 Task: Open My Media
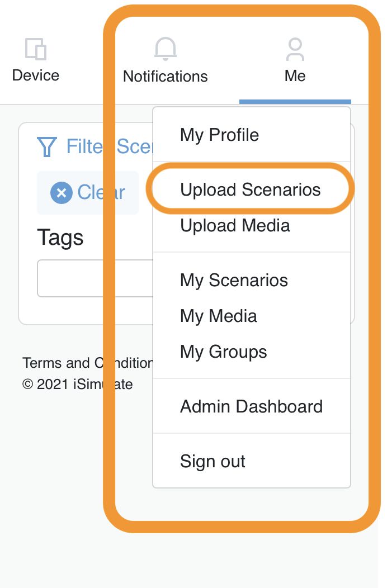click(218, 316)
